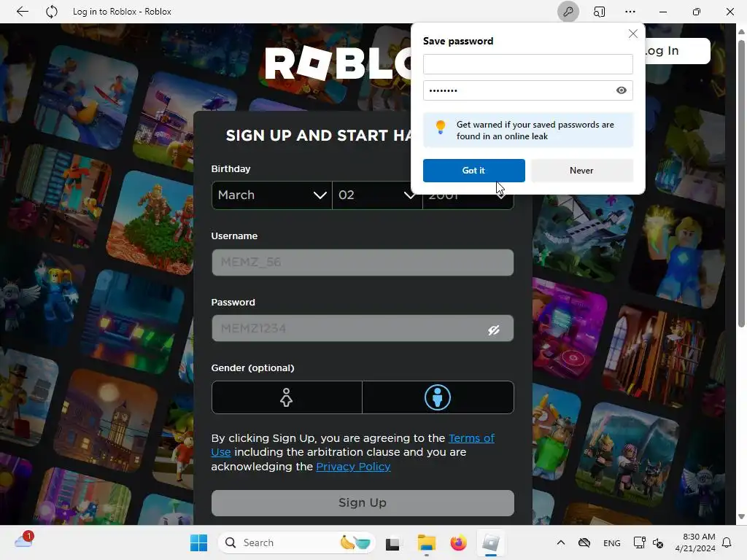Close the Save password popup

[632, 34]
